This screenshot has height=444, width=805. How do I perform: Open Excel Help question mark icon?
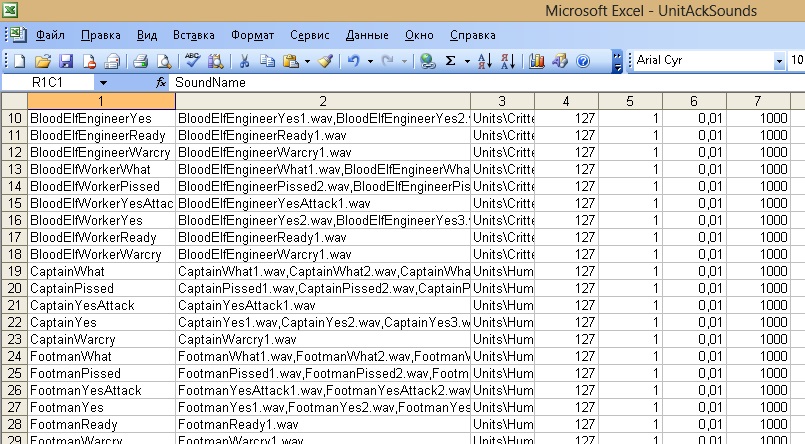click(583, 61)
